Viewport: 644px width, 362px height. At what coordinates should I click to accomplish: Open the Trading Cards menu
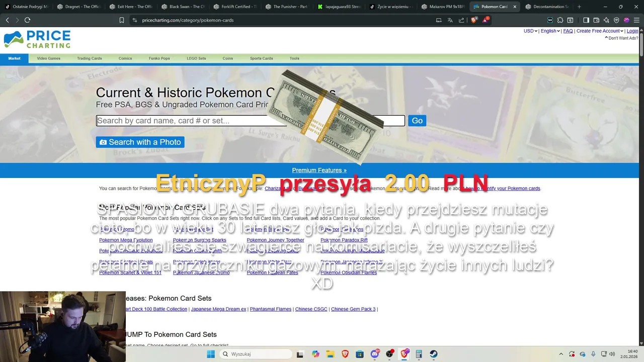pos(90,58)
